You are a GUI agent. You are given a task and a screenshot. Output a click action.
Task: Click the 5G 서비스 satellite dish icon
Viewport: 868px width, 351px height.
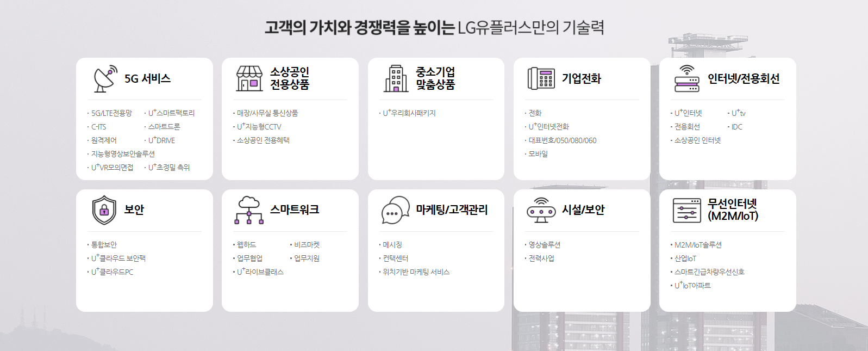pyautogui.click(x=105, y=79)
